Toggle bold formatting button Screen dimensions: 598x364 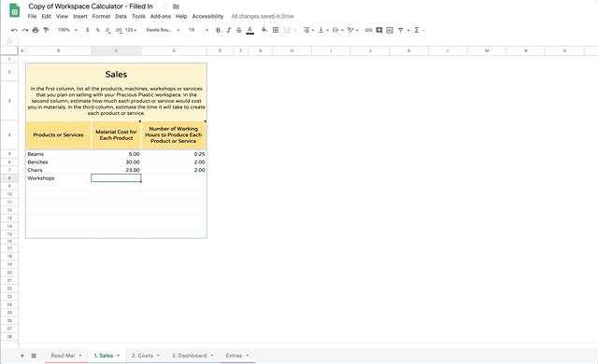[218, 30]
